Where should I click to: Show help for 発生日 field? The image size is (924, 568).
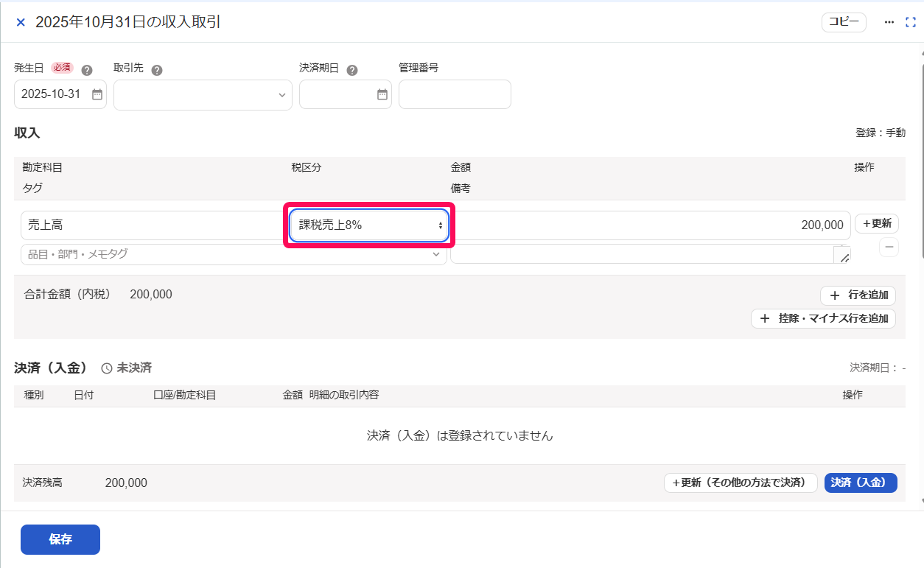click(x=87, y=70)
